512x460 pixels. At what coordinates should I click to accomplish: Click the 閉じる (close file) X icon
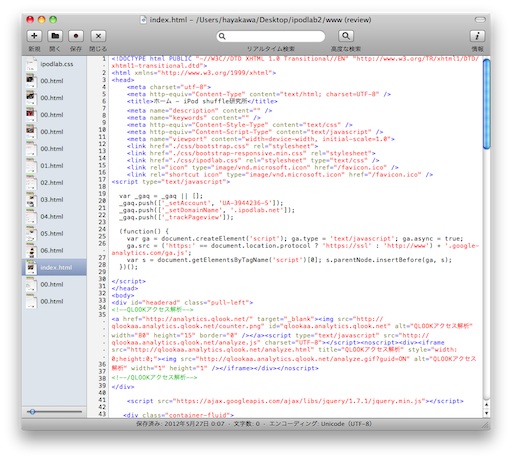(x=98, y=36)
